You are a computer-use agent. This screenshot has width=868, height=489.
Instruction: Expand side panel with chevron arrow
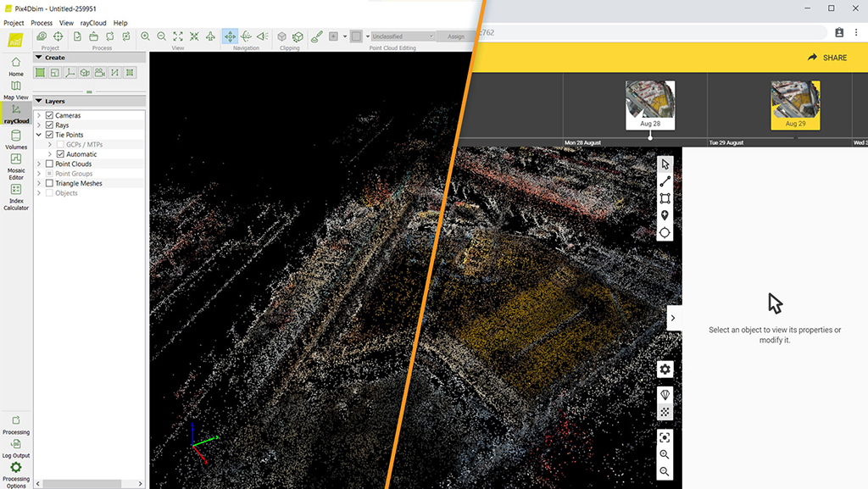coord(673,318)
